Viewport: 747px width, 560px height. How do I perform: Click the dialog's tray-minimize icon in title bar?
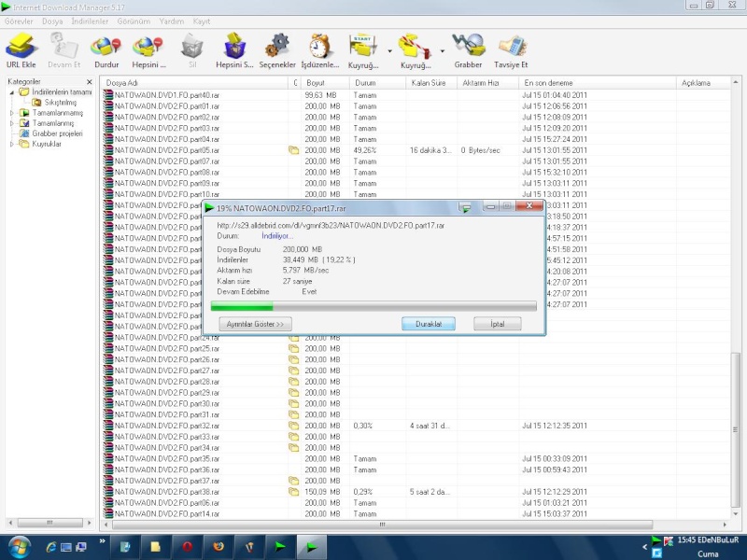[465, 207]
